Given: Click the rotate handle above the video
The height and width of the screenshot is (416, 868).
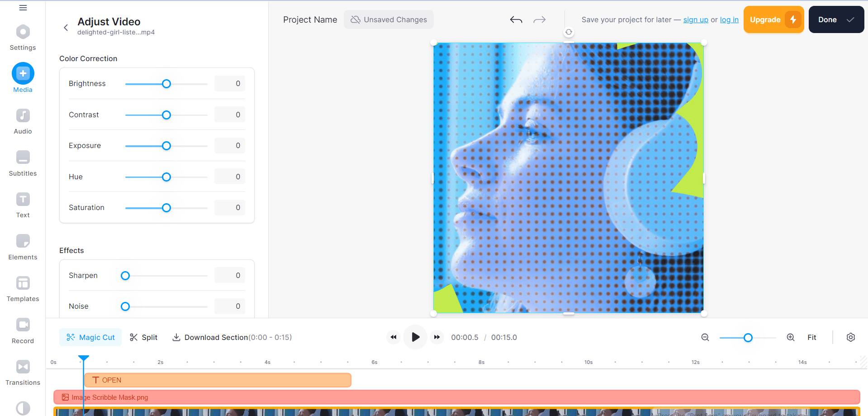Looking at the screenshot, I should tap(568, 32).
